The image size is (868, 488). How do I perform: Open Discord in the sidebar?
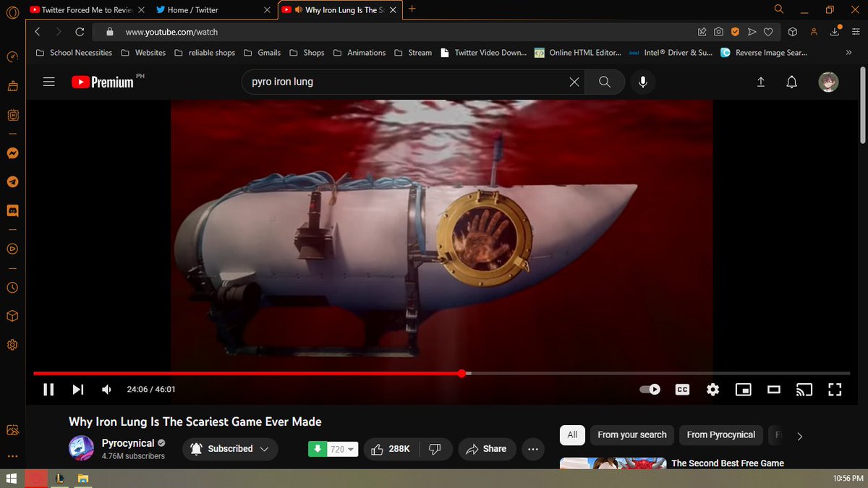click(x=12, y=211)
